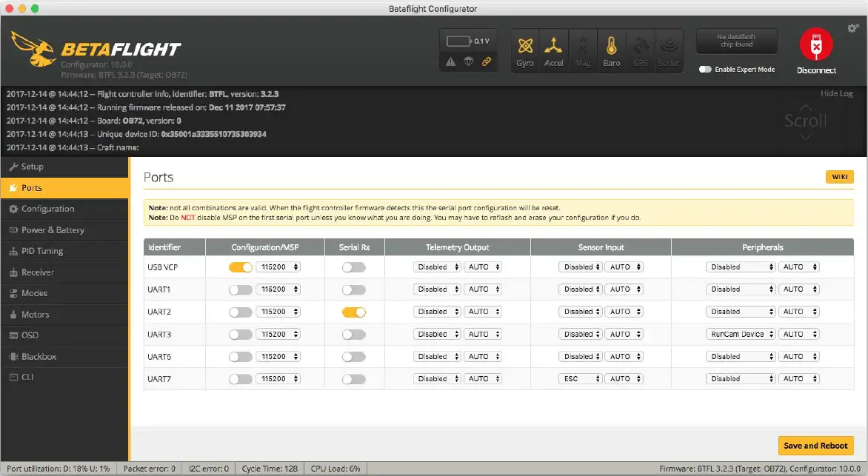Click the Configuration gear icon in the sidebar
This screenshot has width=868, height=476.
pyautogui.click(x=13, y=209)
